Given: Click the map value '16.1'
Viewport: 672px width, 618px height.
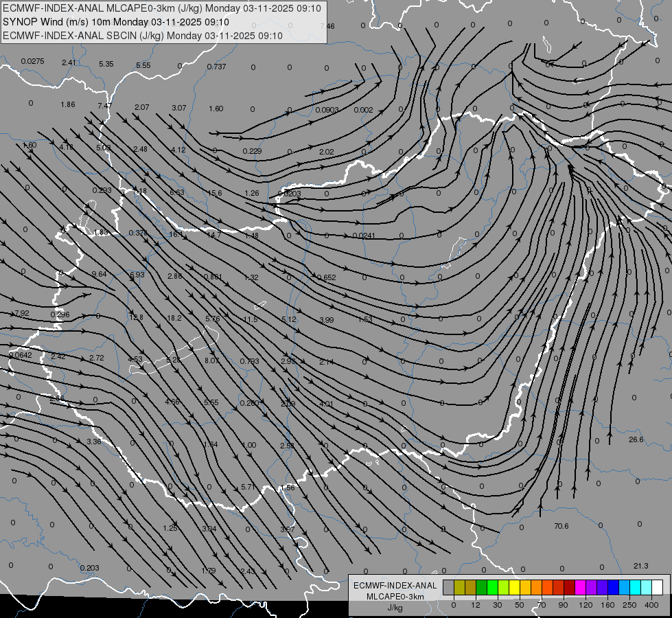Looking at the screenshot, I should [x=176, y=234].
